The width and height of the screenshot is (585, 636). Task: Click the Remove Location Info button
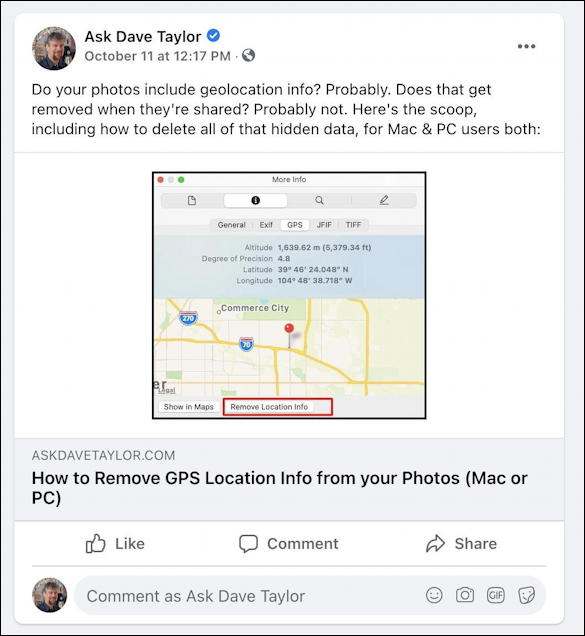tap(269, 407)
